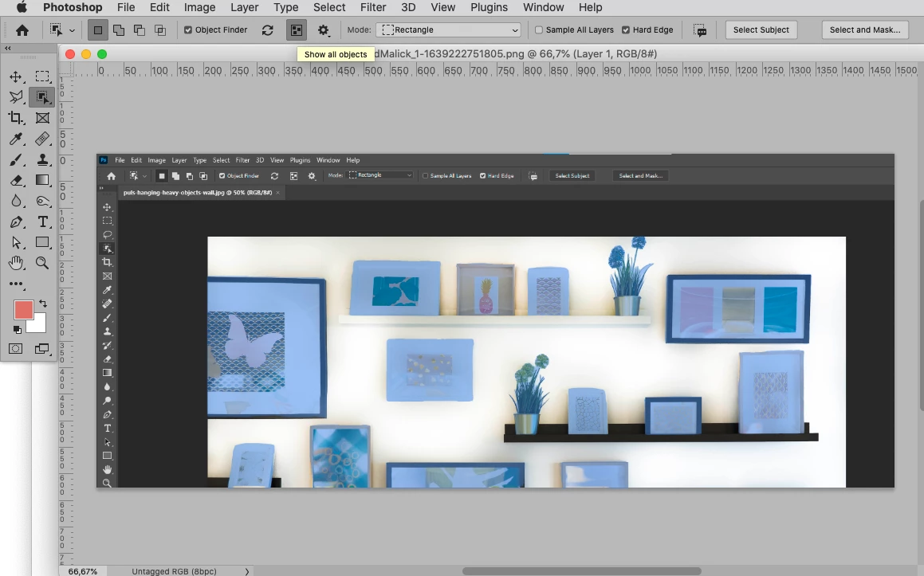Expand the status bar info arrow

[247, 571]
